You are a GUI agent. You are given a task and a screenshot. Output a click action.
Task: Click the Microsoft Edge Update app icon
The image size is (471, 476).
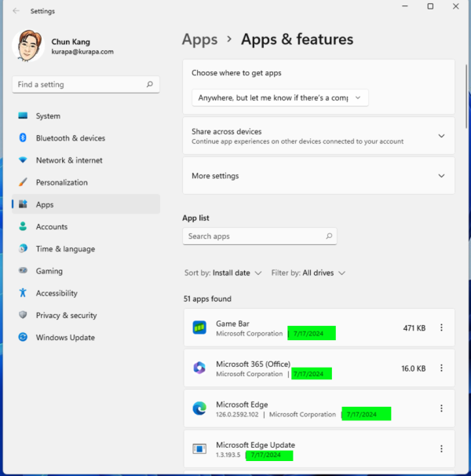[199, 449]
